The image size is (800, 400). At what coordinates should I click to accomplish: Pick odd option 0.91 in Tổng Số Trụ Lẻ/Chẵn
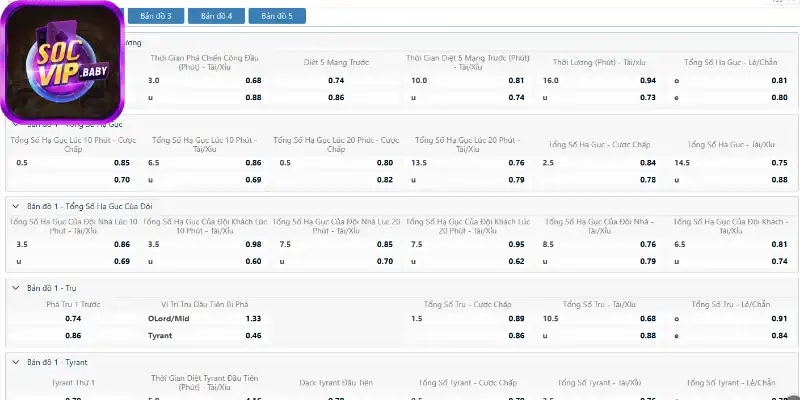pos(732,318)
